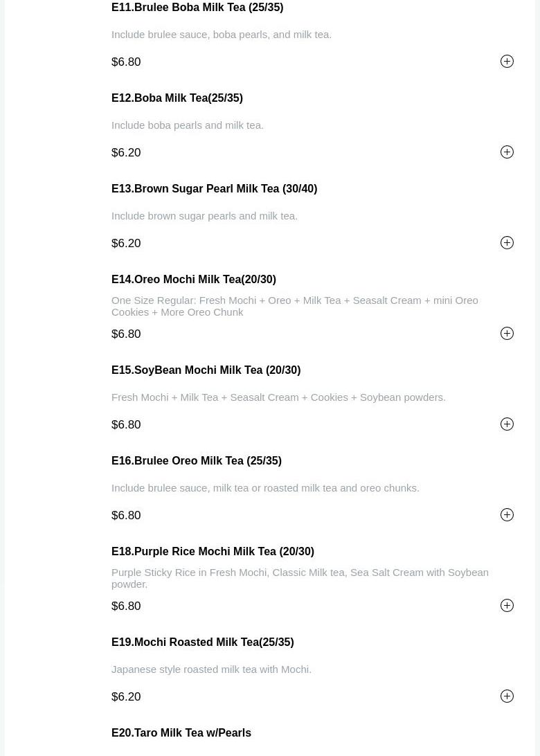This screenshot has height=756, width=540.
Task: Select E18.Purple Rice Mochi Milk Tea title
Action: pyautogui.click(x=213, y=552)
